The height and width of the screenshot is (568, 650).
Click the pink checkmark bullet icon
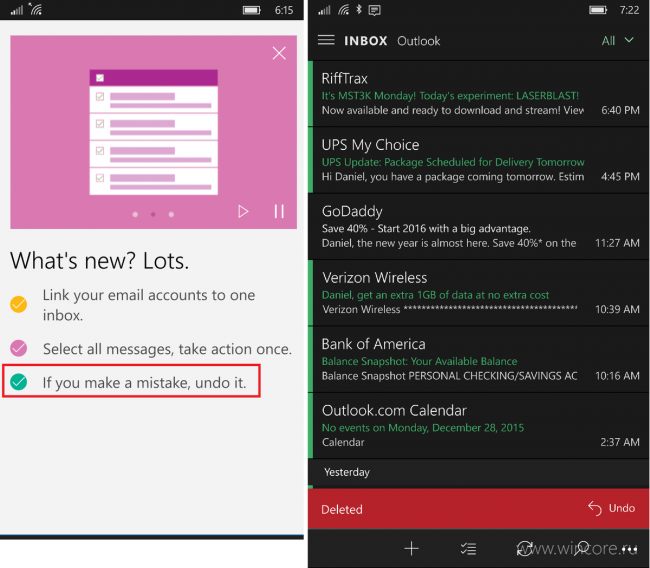(19, 348)
